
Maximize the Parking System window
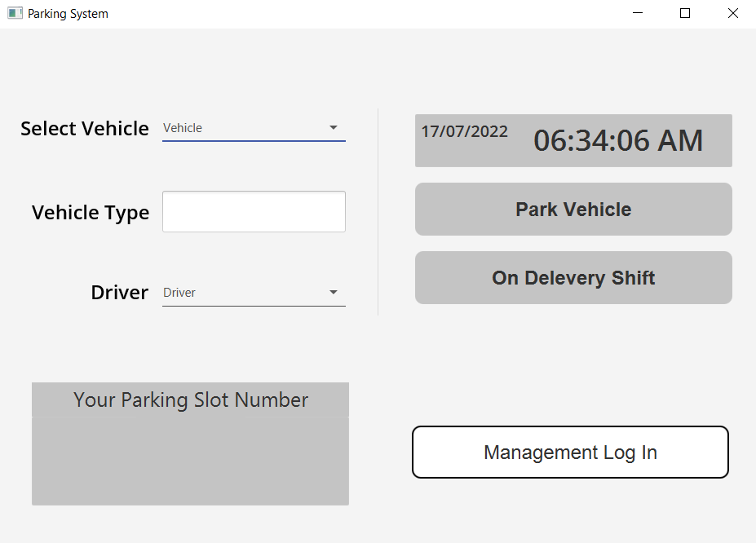pyautogui.click(x=685, y=14)
